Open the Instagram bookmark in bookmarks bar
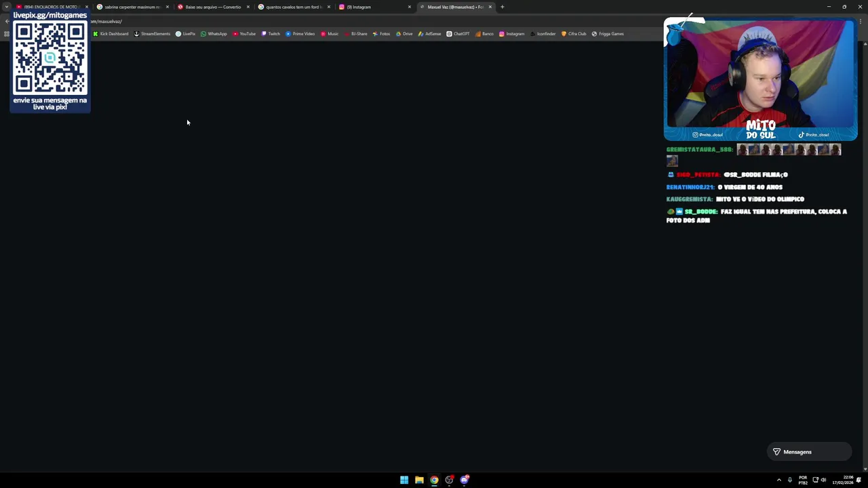This screenshot has width=868, height=488. pyautogui.click(x=511, y=34)
